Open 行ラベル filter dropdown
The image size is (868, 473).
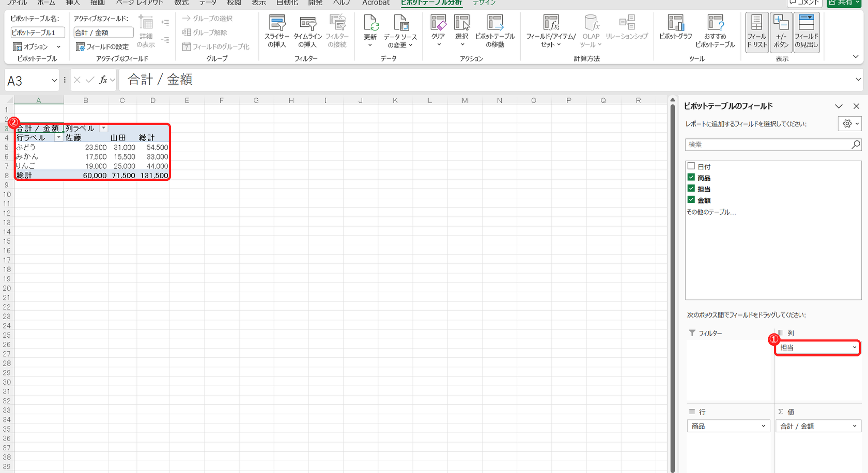(58, 137)
